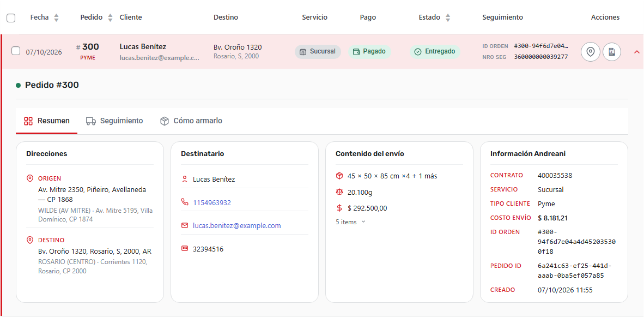Screen dimensions: 644x317
Task: Open the Resumen tab
Action: (x=47, y=121)
